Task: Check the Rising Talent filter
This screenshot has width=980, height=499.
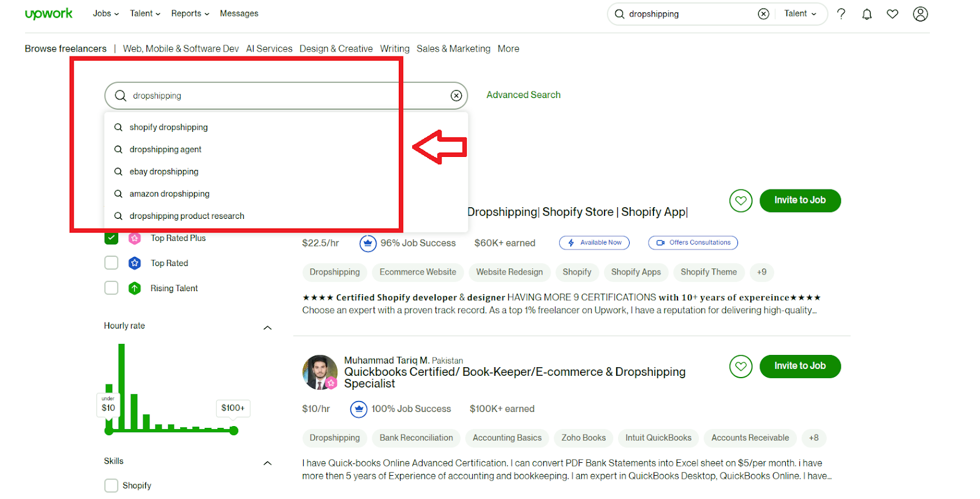Action: 111,288
